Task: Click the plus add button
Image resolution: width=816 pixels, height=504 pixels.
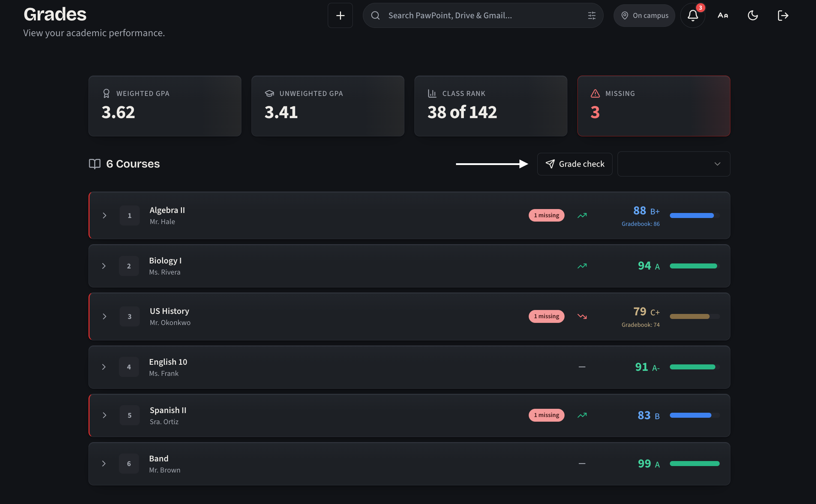Action: [340, 15]
